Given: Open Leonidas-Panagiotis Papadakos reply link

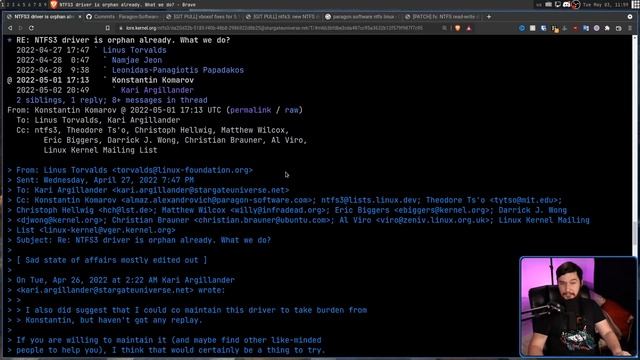Looking at the screenshot, I should click(x=178, y=70).
